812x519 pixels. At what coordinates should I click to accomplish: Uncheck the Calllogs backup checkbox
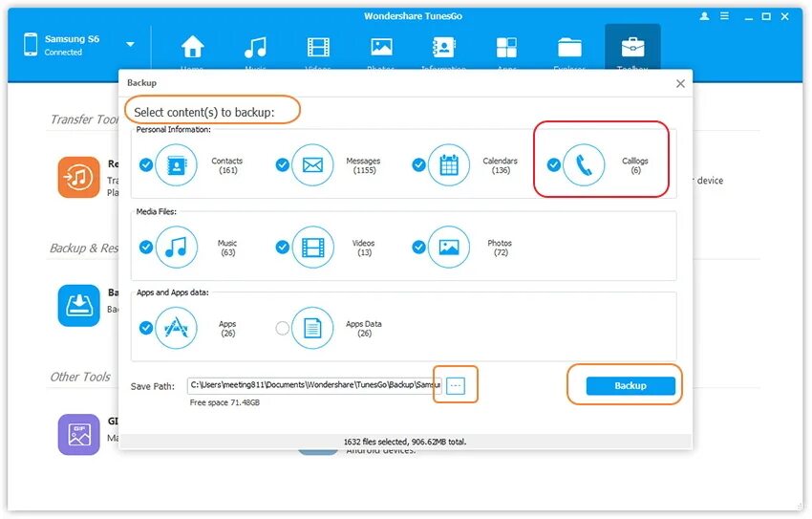point(553,164)
